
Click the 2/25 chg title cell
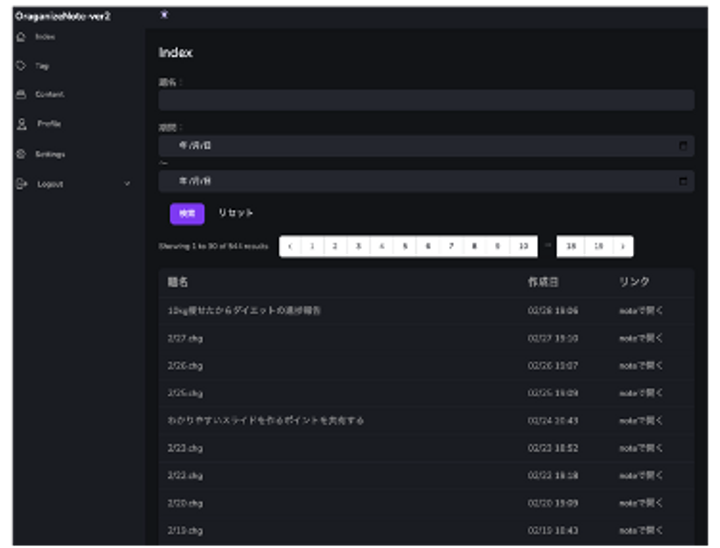click(x=185, y=393)
